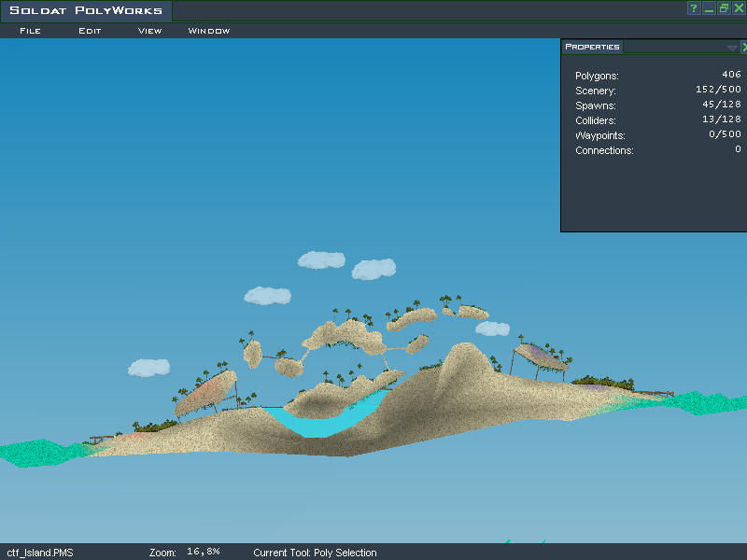Viewport: 747px width, 560px height.
Task: Click the Properties panel title tab
Action: pos(593,47)
